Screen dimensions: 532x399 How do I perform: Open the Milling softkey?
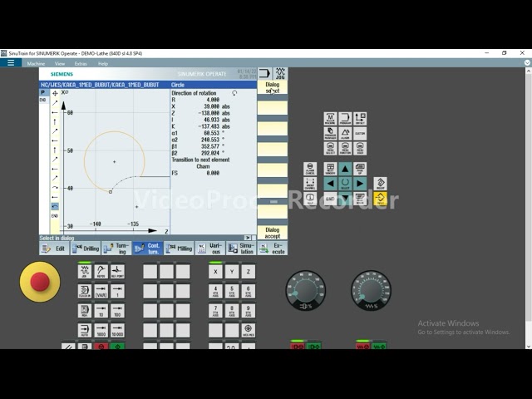(x=180, y=249)
